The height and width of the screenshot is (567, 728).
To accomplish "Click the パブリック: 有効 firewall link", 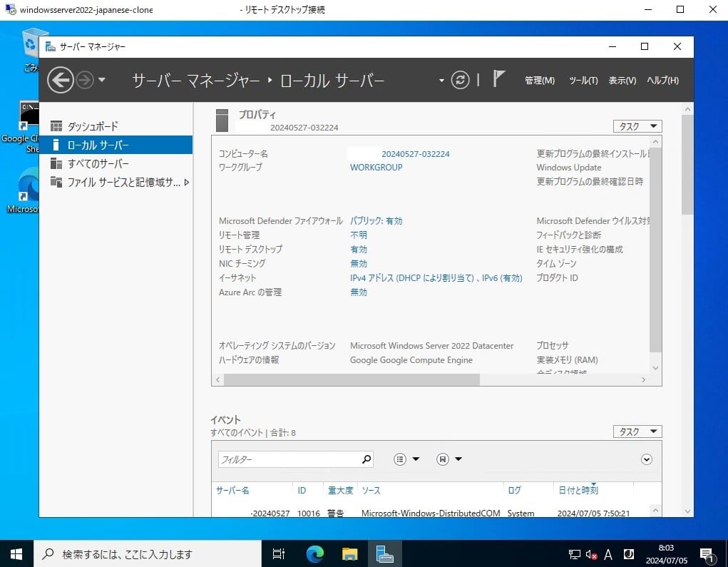I will click(376, 221).
